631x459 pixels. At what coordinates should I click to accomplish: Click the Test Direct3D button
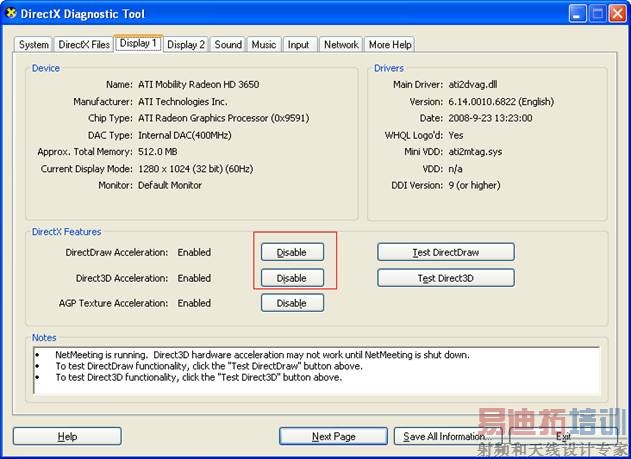[446, 278]
